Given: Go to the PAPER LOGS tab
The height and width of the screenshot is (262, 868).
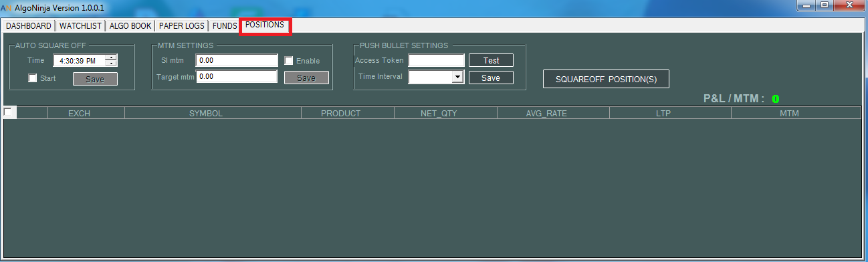Looking at the screenshot, I should pyautogui.click(x=183, y=26).
